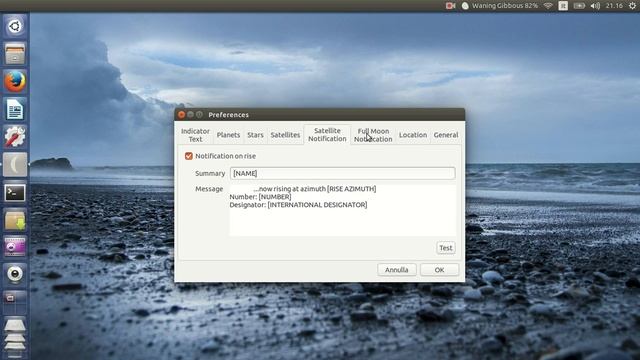Screen dimensions: 640x360
Task: Toggle the Notification on rise checkbox
Action: pyautogui.click(x=189, y=156)
